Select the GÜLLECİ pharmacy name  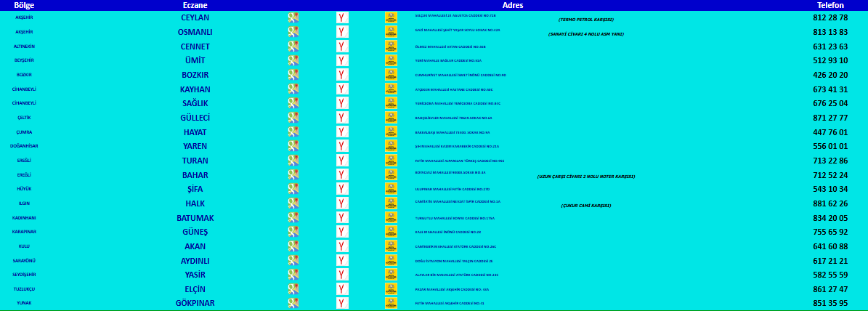pos(195,118)
